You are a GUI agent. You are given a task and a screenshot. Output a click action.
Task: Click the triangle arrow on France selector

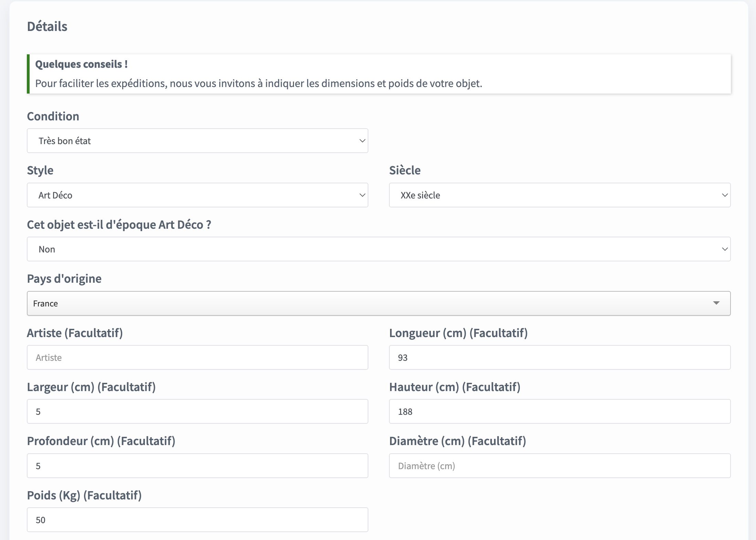pos(716,303)
